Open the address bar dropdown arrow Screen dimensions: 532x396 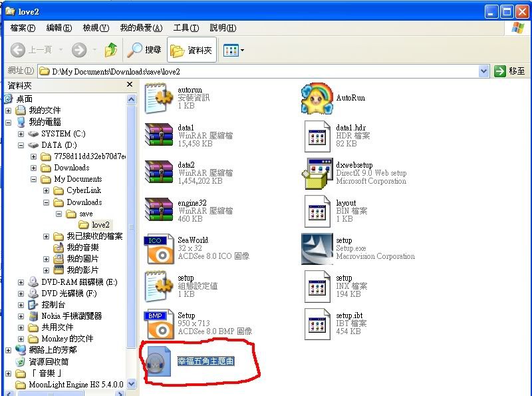483,71
